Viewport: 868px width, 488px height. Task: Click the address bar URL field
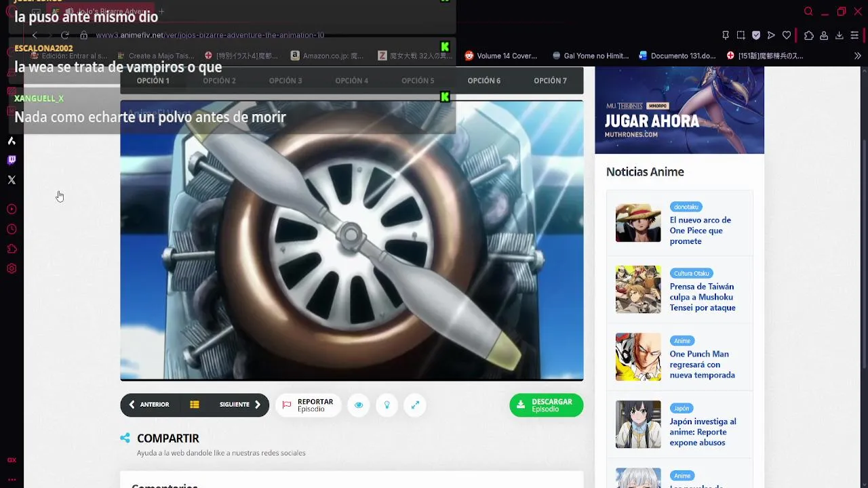pos(210,35)
